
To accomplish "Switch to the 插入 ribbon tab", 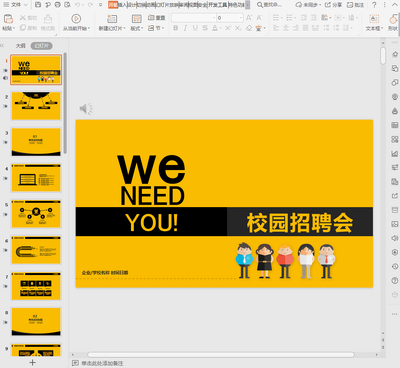I will [123, 5].
